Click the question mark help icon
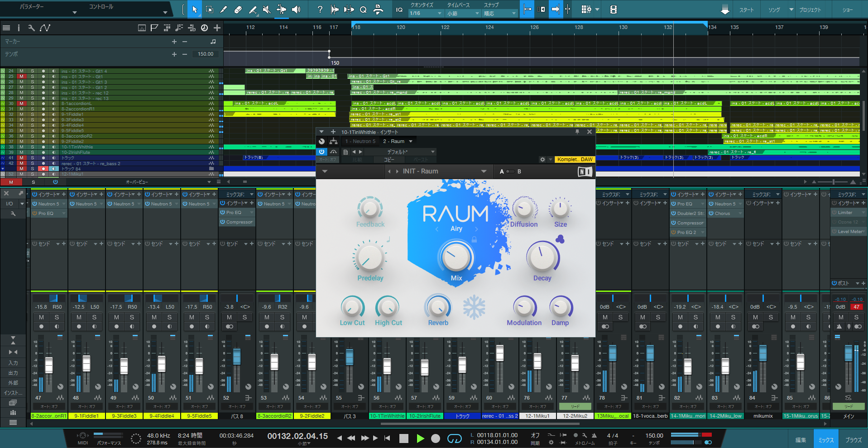The height and width of the screenshot is (448, 868). (x=320, y=10)
